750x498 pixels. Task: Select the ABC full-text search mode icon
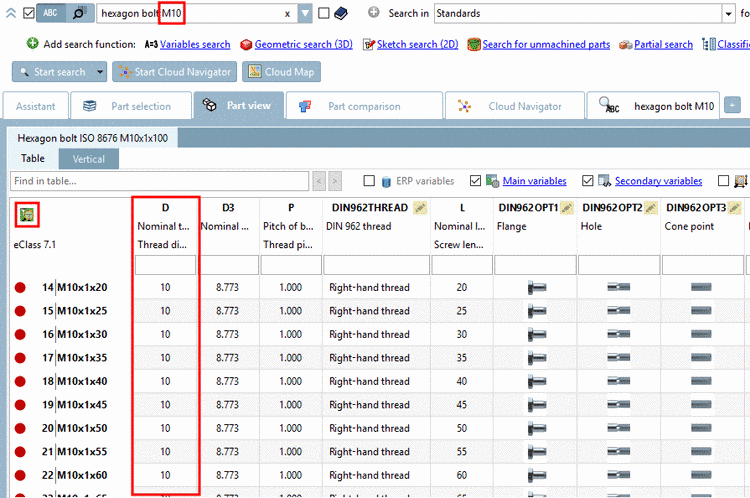pyautogui.click(x=51, y=13)
